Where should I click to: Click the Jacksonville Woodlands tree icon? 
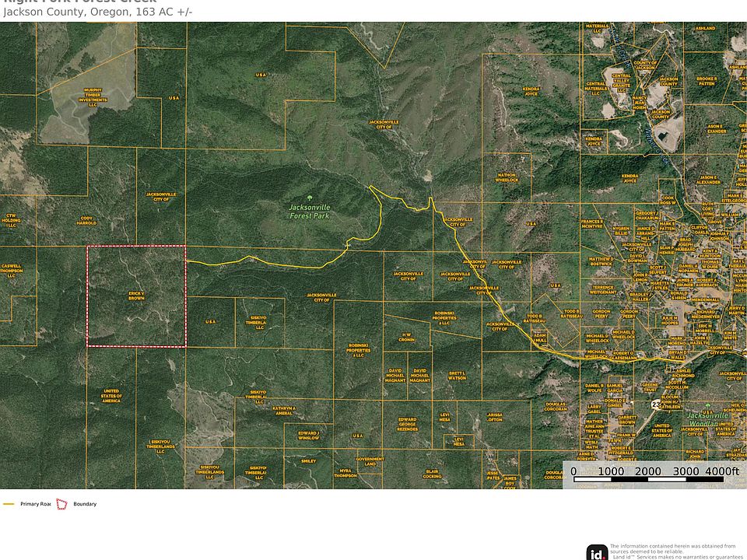pos(708,406)
